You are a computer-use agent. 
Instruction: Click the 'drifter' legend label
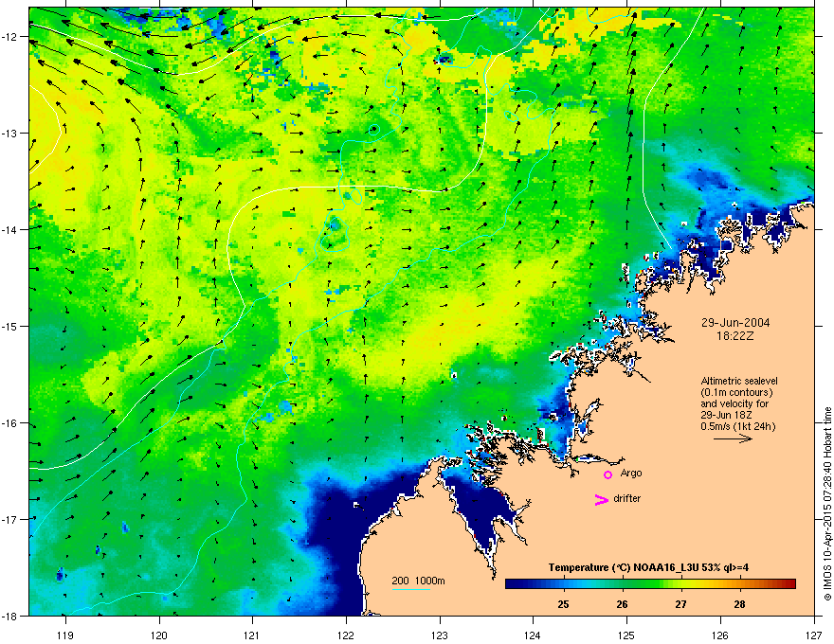point(628,499)
